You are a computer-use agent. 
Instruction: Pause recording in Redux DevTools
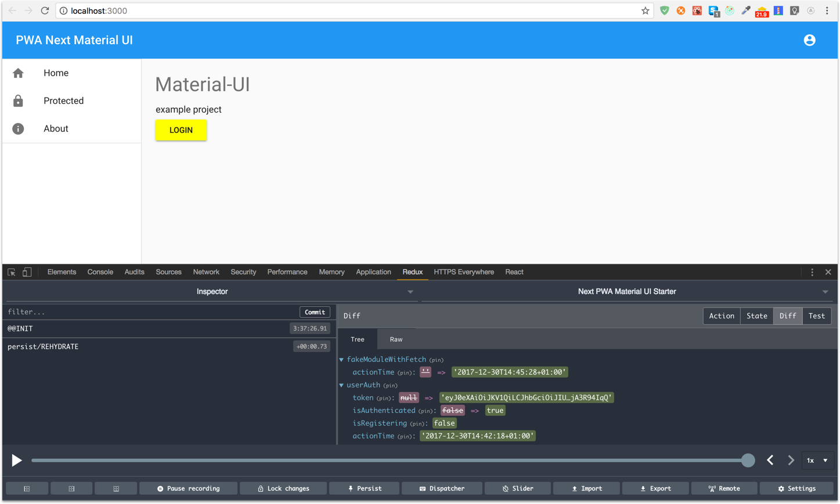coord(189,488)
